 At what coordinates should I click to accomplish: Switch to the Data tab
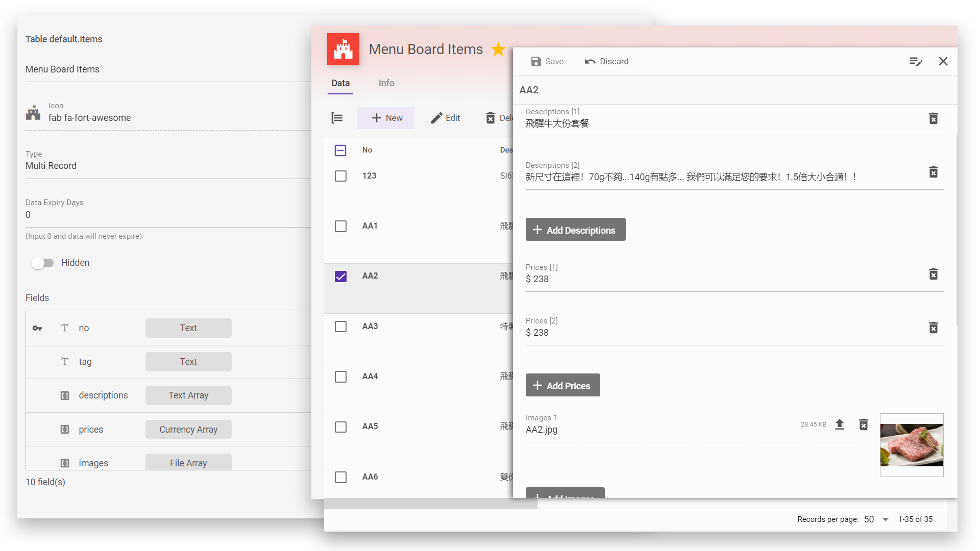340,83
